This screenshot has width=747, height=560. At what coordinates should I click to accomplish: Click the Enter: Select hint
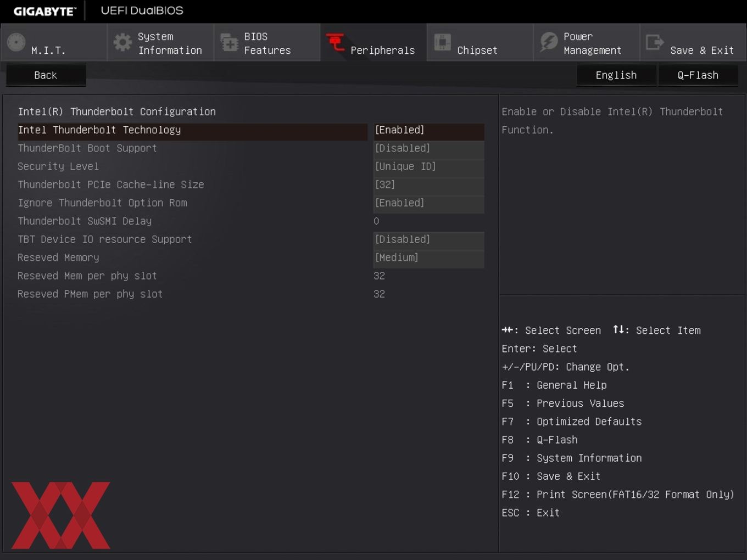tap(539, 349)
